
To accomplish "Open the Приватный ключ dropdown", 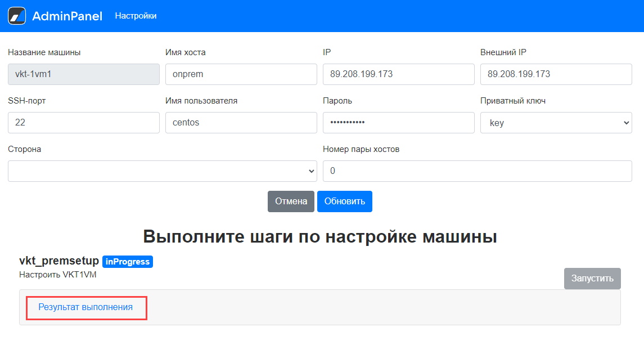I will (556, 123).
